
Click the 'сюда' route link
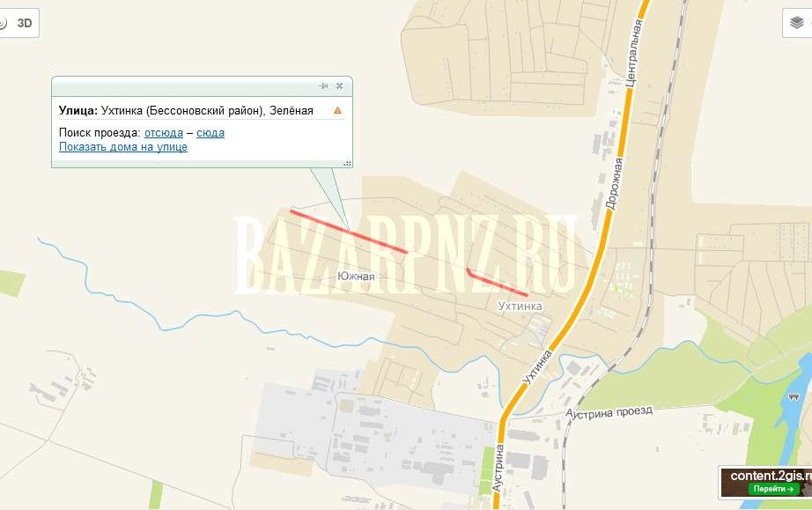point(210,132)
